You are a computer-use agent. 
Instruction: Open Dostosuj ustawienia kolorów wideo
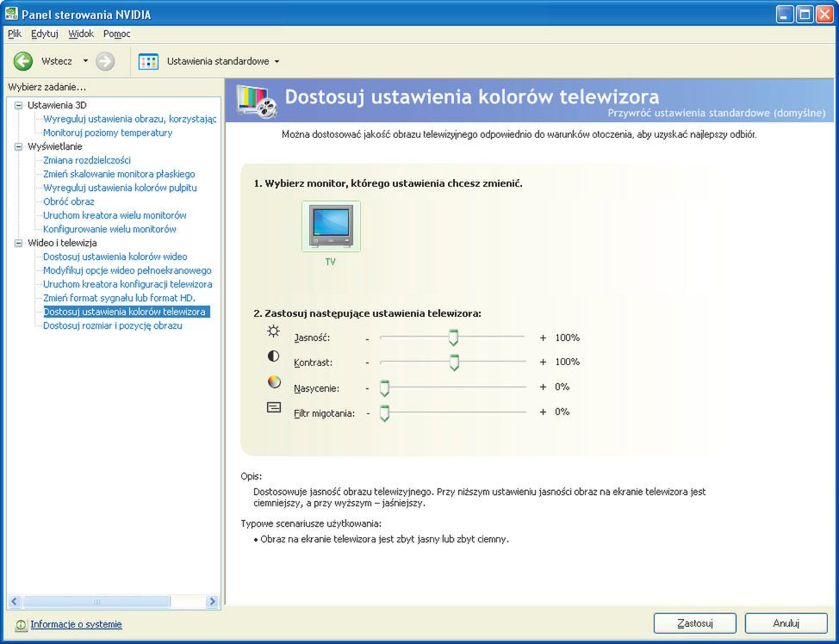(115, 257)
